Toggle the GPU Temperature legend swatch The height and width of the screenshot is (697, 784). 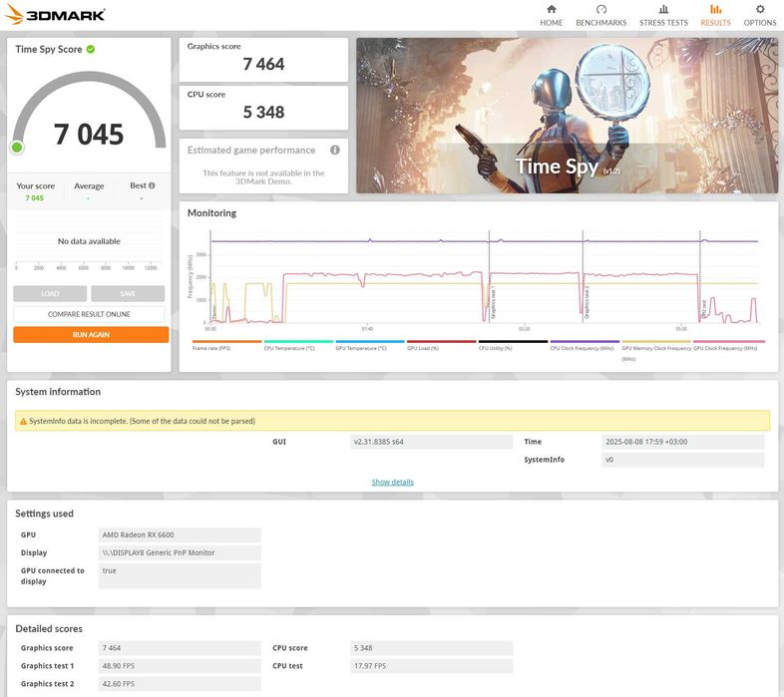click(370, 342)
